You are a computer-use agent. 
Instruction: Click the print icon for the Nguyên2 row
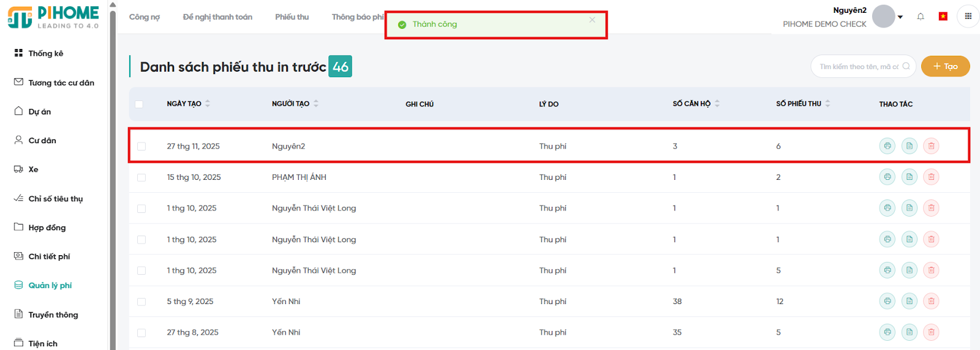point(887,146)
